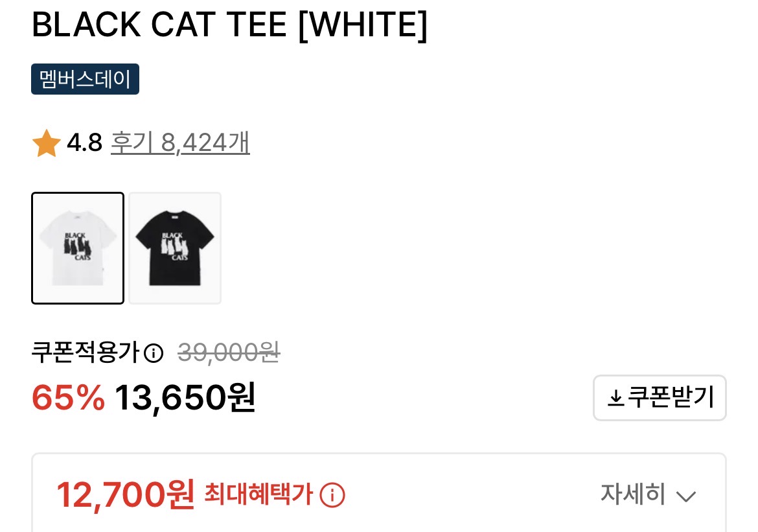Select the white tee color thumbnail
Viewport: 758px width, 532px height.
pos(78,248)
